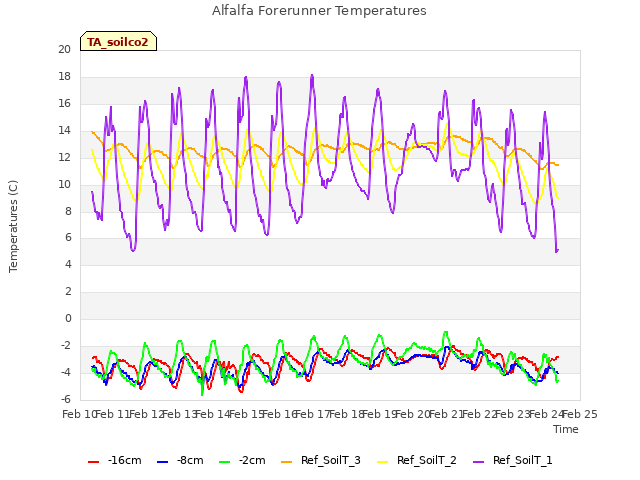Viewport: 640px width, 480px height.
Task: Click the Feb 17 x-axis tick label
Action: coord(313,414)
